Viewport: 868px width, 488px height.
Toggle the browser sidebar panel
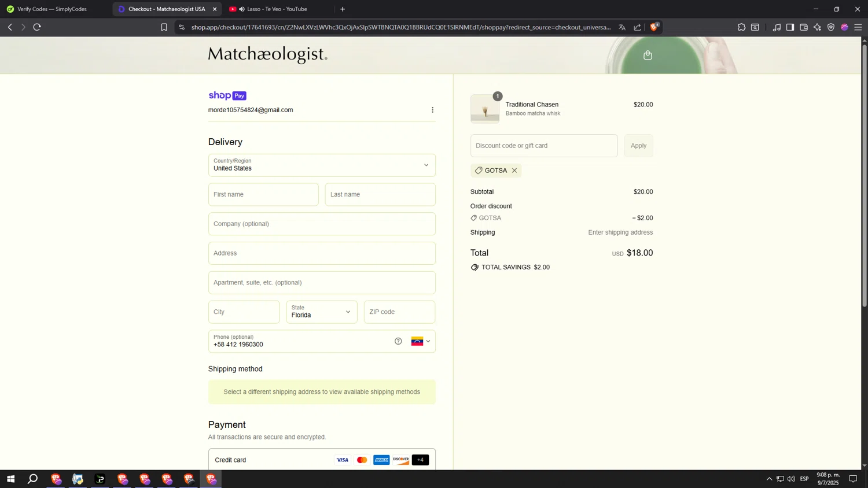pos(790,27)
